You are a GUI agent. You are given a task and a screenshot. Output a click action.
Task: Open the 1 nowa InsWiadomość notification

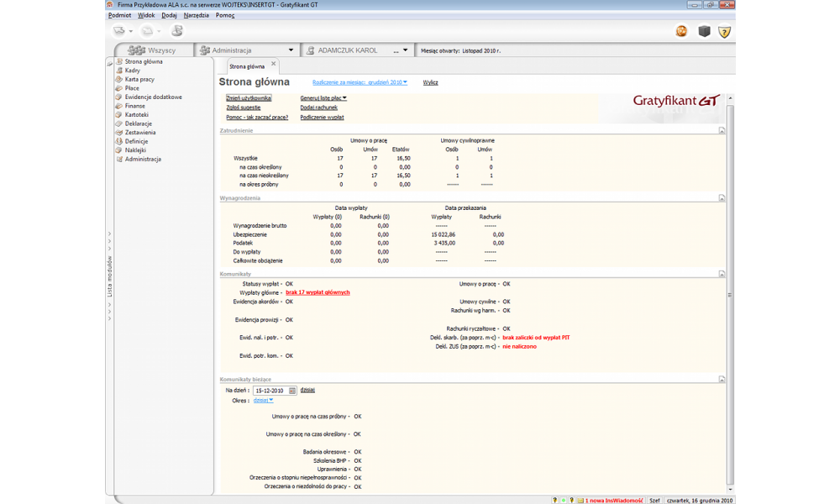tap(614, 501)
